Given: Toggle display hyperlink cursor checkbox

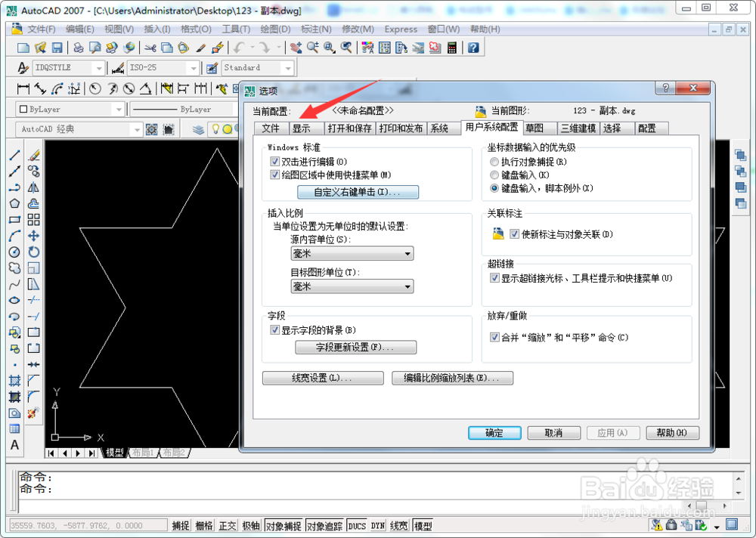Looking at the screenshot, I should 494,278.
